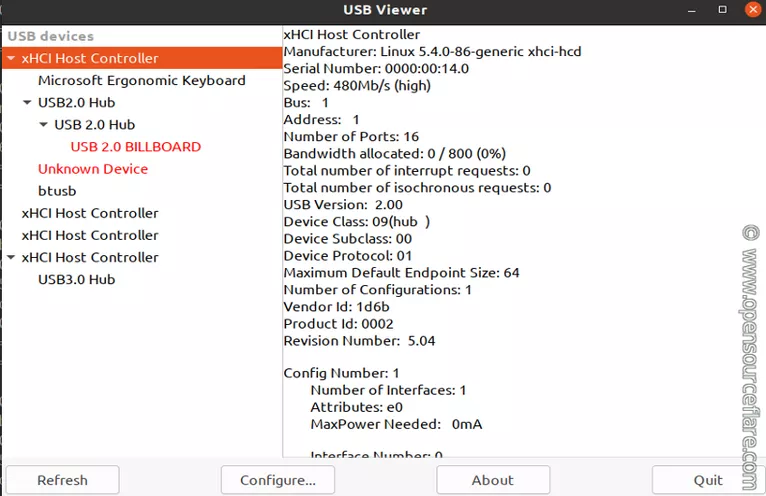Select the second xHCI Host Controller
Screen dimensions: 766x496
(90, 213)
